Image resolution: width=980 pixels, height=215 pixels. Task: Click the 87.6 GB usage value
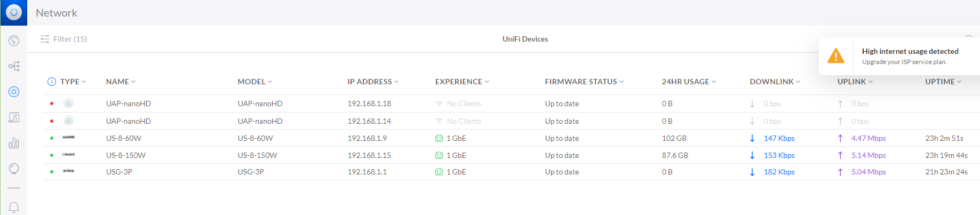[675, 155]
